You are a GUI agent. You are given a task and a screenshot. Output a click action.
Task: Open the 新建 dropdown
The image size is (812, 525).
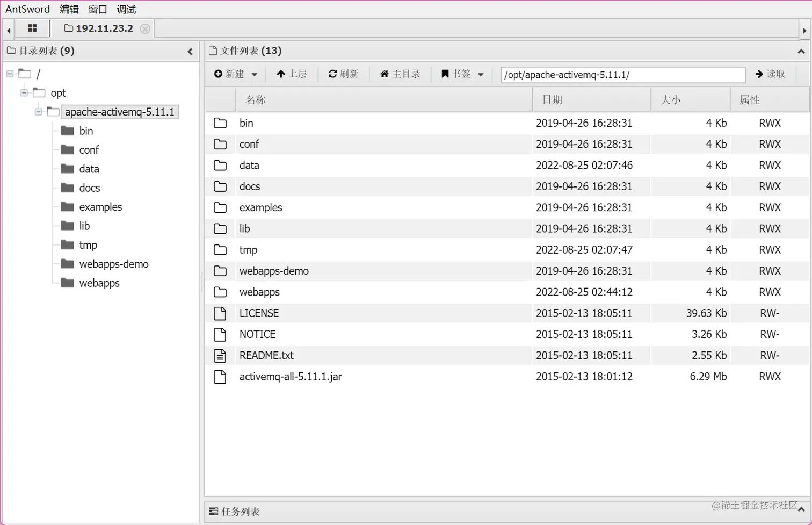tap(236, 74)
